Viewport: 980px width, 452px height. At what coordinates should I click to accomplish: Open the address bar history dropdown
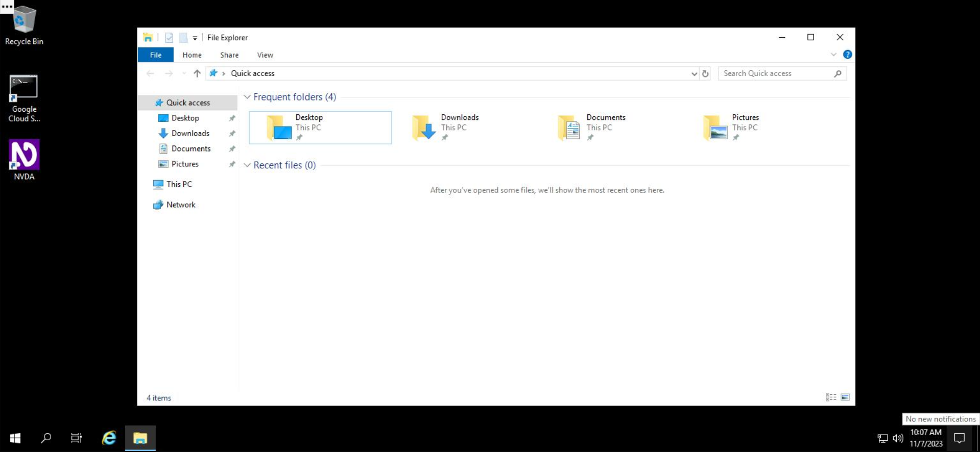click(694, 74)
